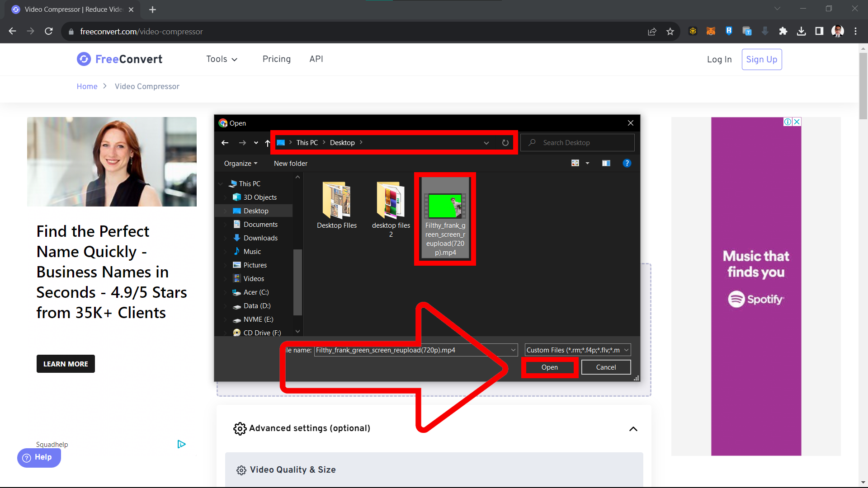
Task: Show the preview pane in the dialog
Action: click(606, 163)
